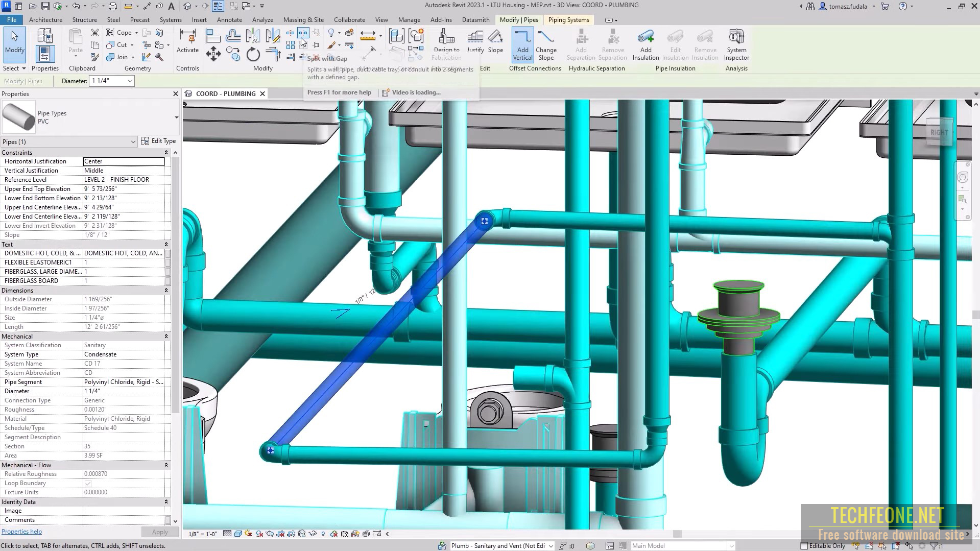Viewport: 980px width, 551px height.
Task: Activate the Split with Gap tool
Action: tap(303, 34)
